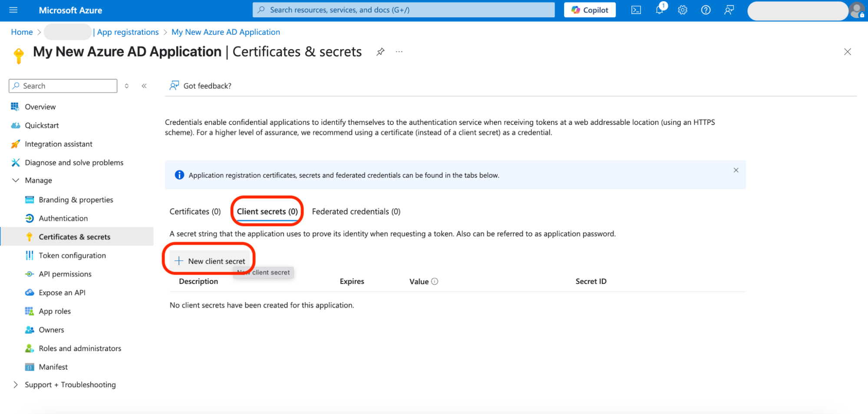The image size is (868, 414).
Task: Go to Home breadcrumb
Action: point(22,32)
